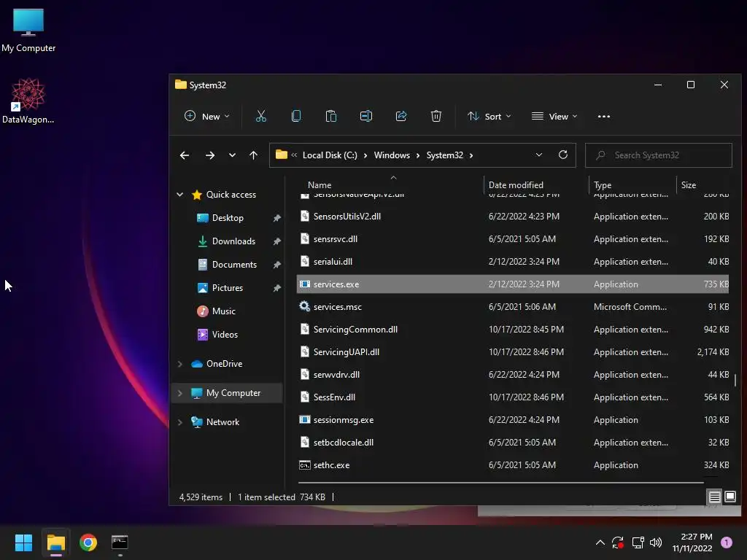747x560 pixels.
Task: Click the Paste clipboard icon
Action: [x=331, y=116]
